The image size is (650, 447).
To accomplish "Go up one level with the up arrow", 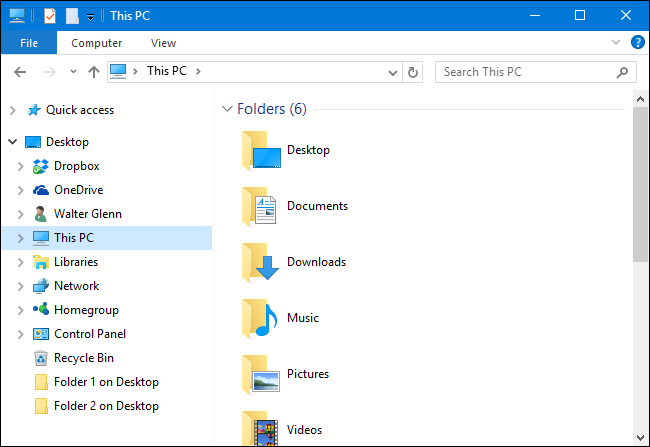I will click(94, 72).
